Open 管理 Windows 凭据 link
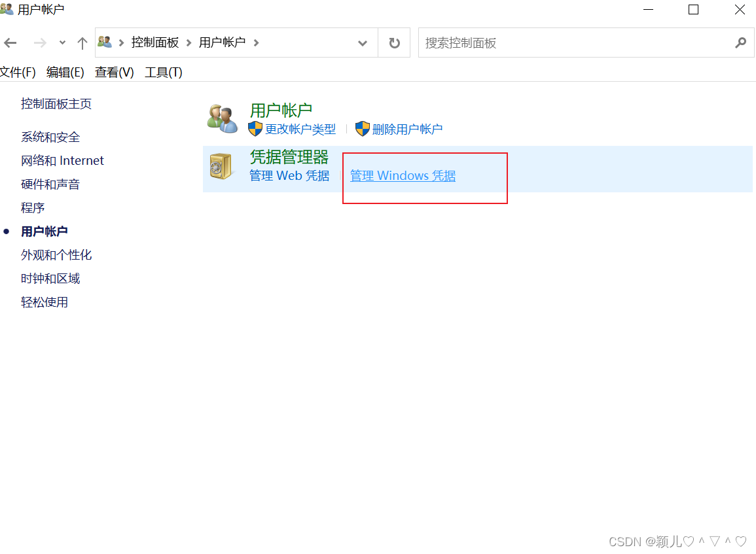Image resolution: width=756 pixels, height=554 pixels. point(403,175)
